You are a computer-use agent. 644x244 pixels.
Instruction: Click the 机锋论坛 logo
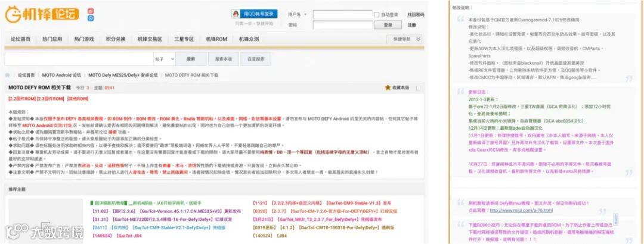tap(42, 15)
